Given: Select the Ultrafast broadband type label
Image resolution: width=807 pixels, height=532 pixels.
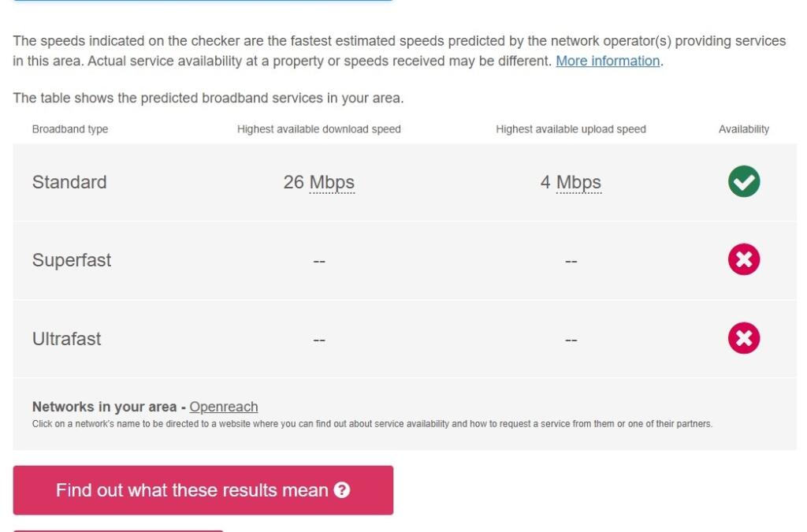Looking at the screenshot, I should click(67, 339).
